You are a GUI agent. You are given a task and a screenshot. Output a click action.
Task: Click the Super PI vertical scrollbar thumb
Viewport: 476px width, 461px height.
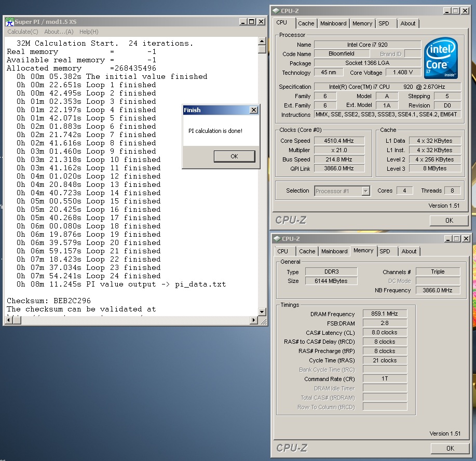pos(262,49)
